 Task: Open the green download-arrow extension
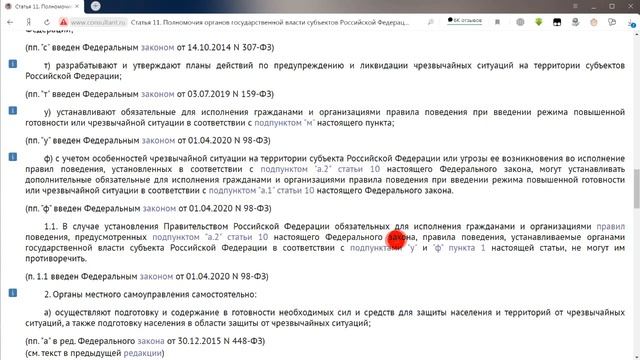coord(539,22)
